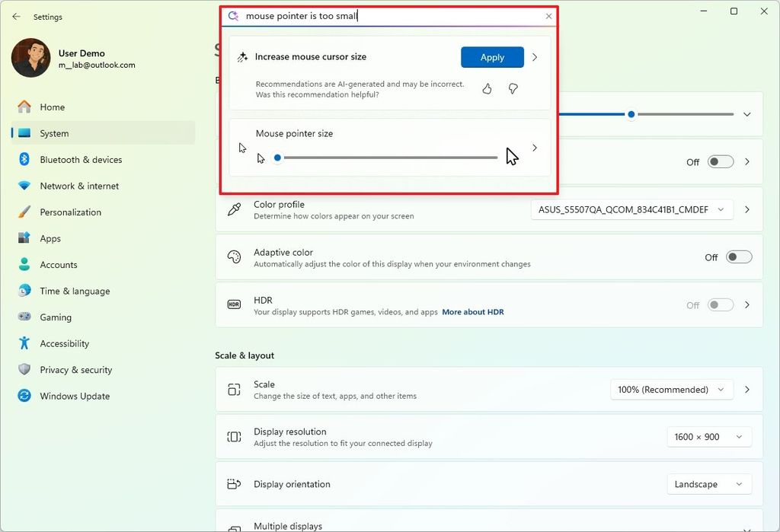Give the AI recommendation a thumbs up
This screenshot has width=780, height=532.
(487, 88)
